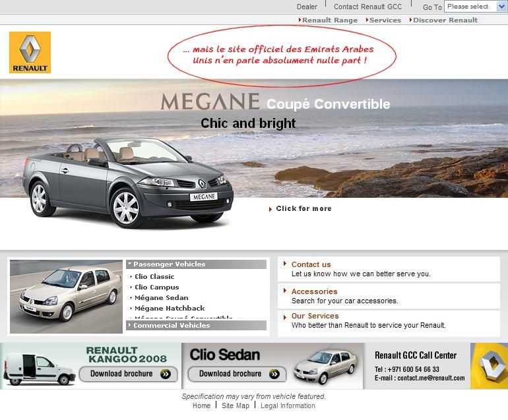Click the arrow beside 'Click for more'
This screenshot has width=508, height=420.
point(270,209)
